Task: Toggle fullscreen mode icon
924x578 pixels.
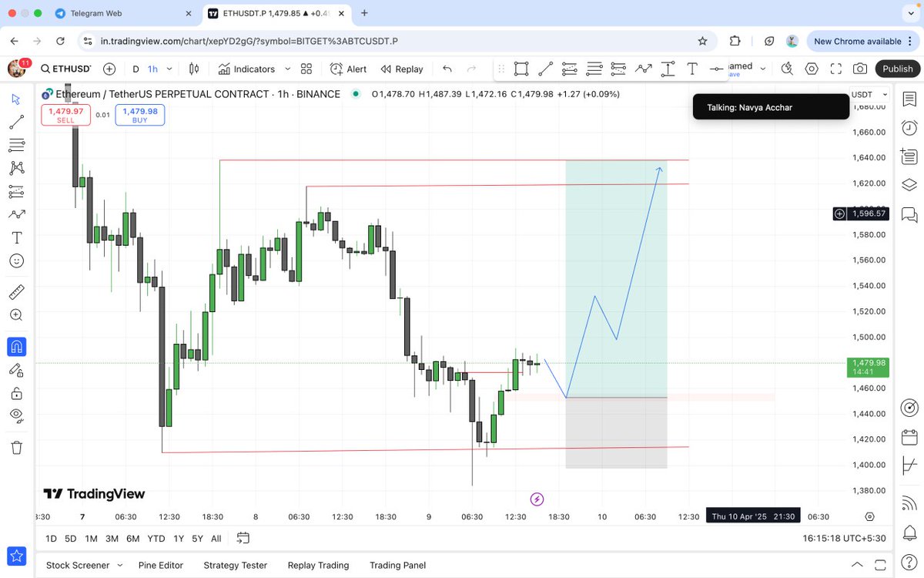Action: point(836,69)
